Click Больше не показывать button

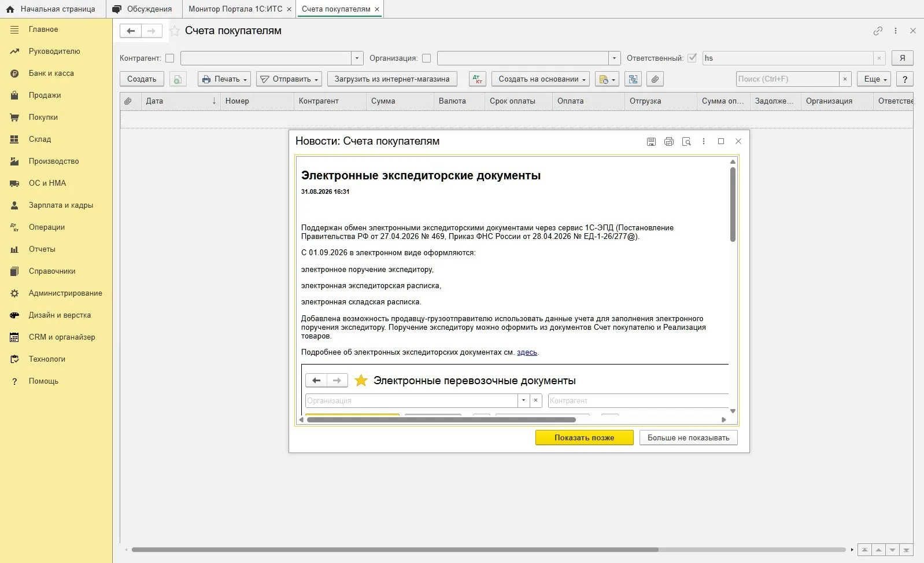689,438
